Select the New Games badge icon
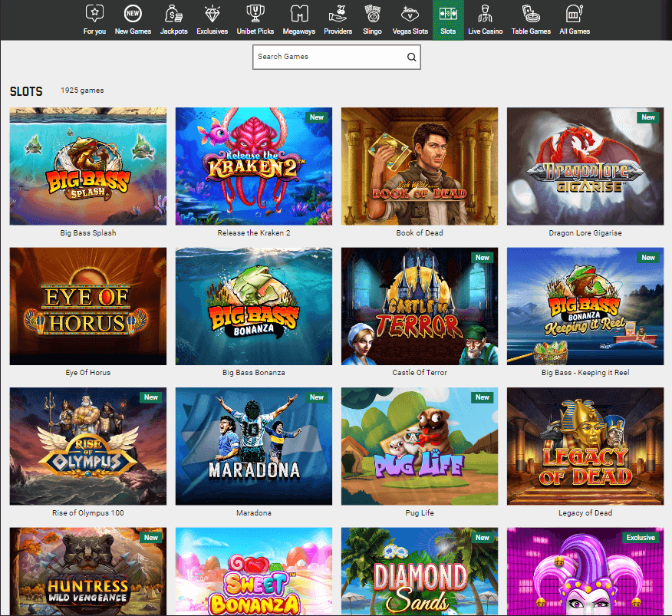672x616 pixels. (132, 13)
